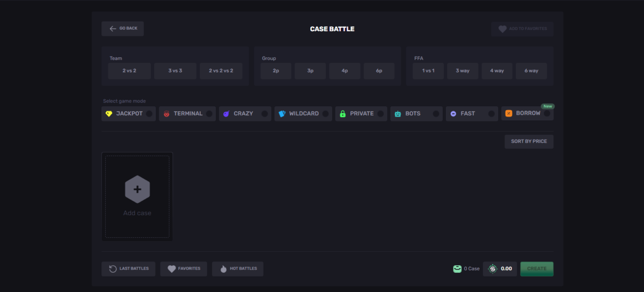Choose the 1 vs 1 FFA format
Viewport: 644px width, 292px height.
point(428,71)
